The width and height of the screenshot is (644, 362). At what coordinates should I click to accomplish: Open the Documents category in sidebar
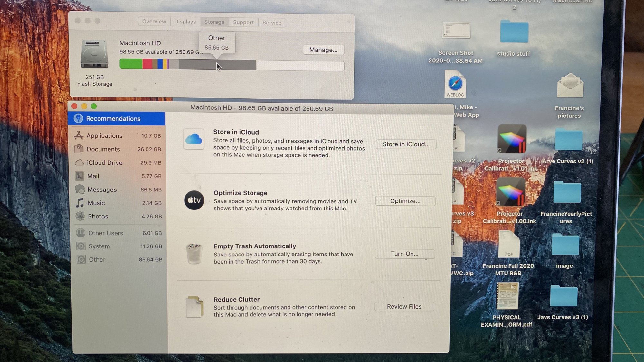103,149
